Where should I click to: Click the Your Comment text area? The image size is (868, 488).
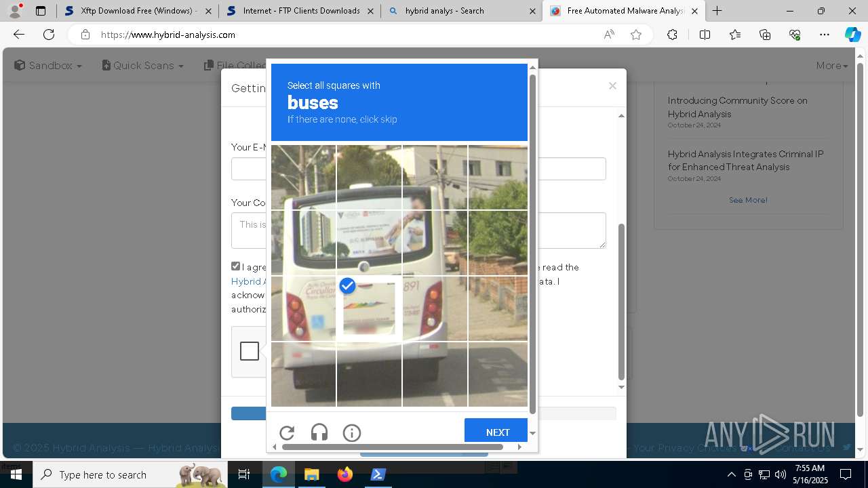pos(418,230)
